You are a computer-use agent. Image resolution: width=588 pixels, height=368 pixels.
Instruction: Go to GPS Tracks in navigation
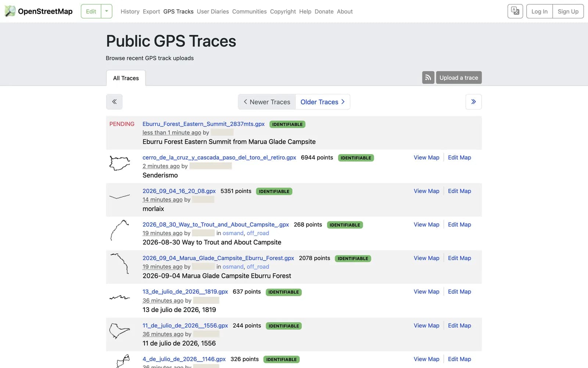pos(178,11)
